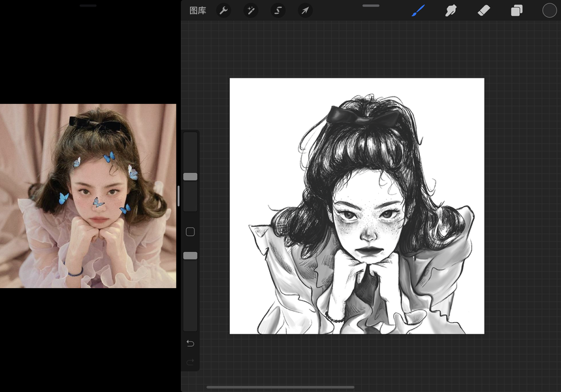The width and height of the screenshot is (561, 392).
Task: Tap the home indicator bar at bottom
Action: tap(281, 387)
